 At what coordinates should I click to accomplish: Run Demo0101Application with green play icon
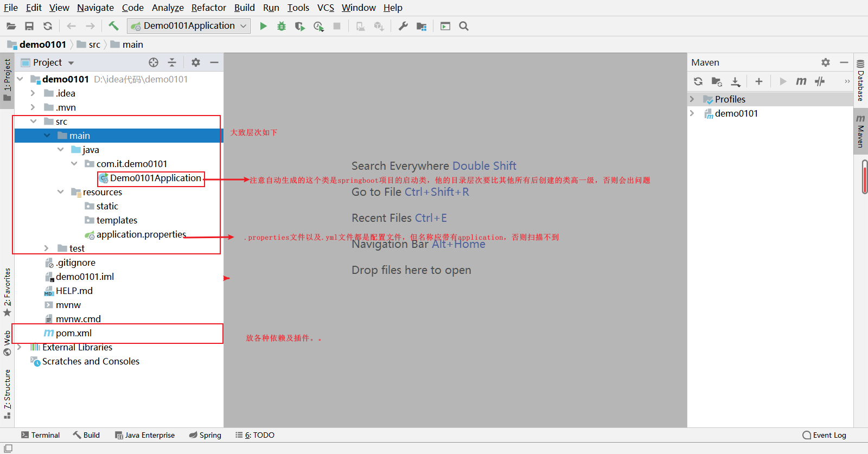(x=263, y=26)
